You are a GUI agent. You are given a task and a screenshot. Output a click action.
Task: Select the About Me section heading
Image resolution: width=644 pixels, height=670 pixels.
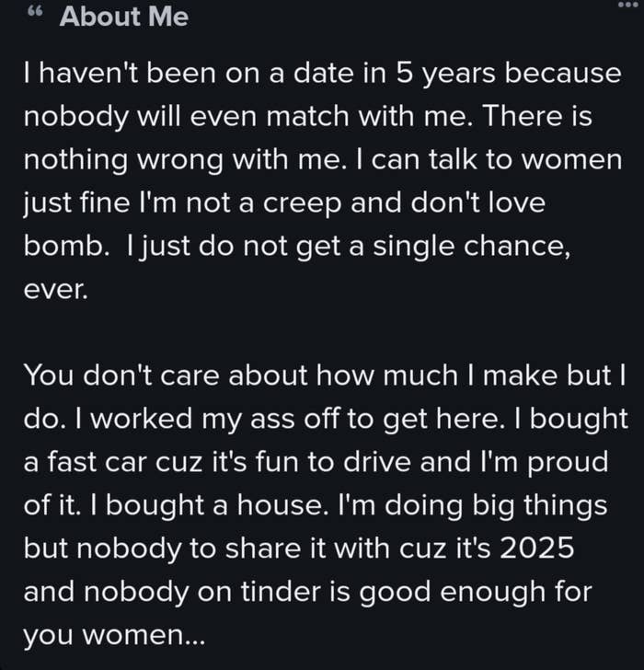coord(123,17)
